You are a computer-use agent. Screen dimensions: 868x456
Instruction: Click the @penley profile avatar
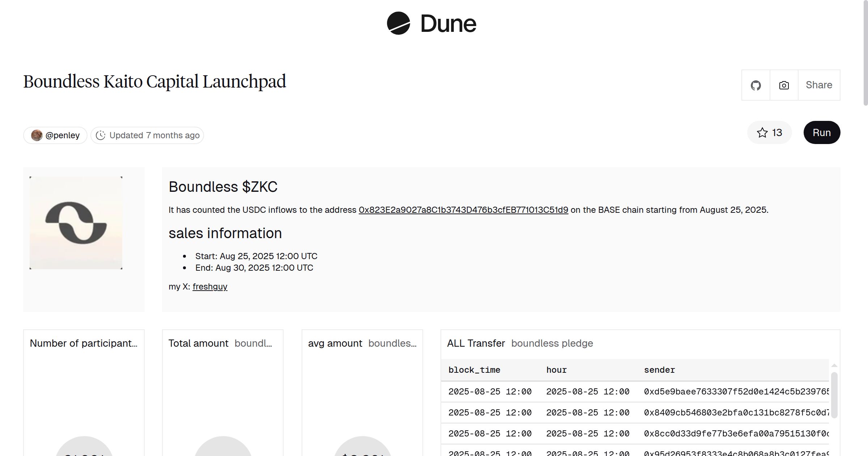click(x=37, y=135)
